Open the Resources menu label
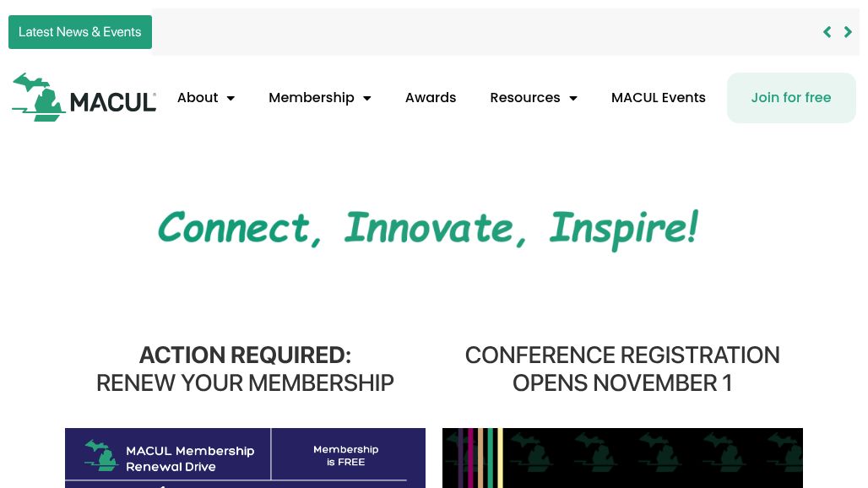Screen dimensions: 868x488 tap(524, 98)
